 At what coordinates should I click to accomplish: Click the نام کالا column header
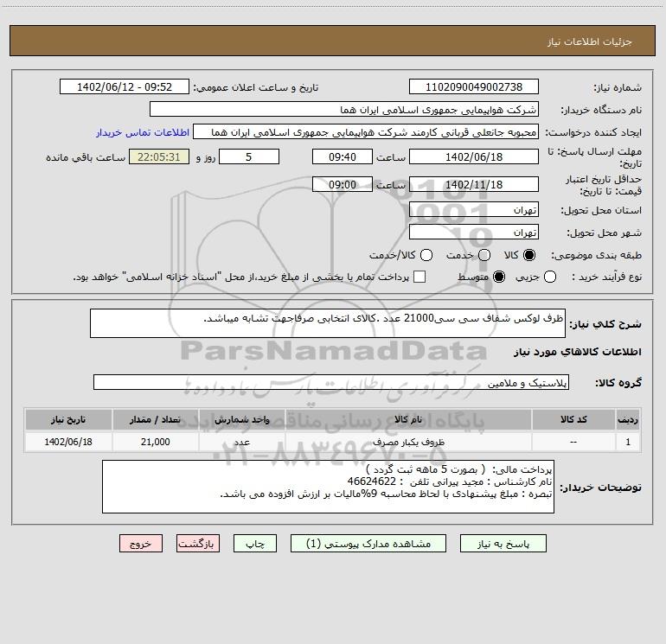click(x=408, y=419)
